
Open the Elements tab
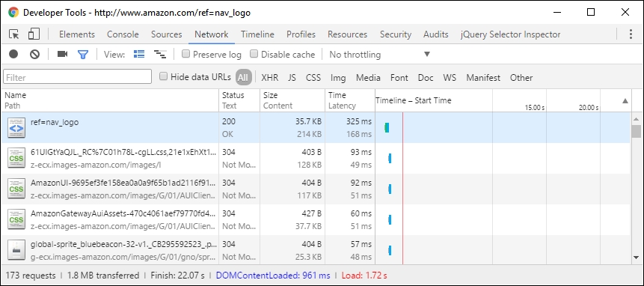click(x=77, y=34)
